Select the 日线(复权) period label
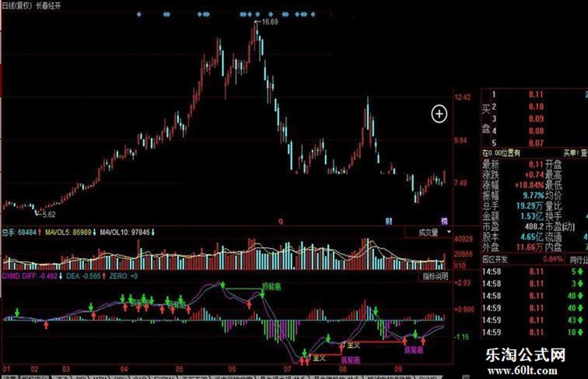 click(17, 6)
